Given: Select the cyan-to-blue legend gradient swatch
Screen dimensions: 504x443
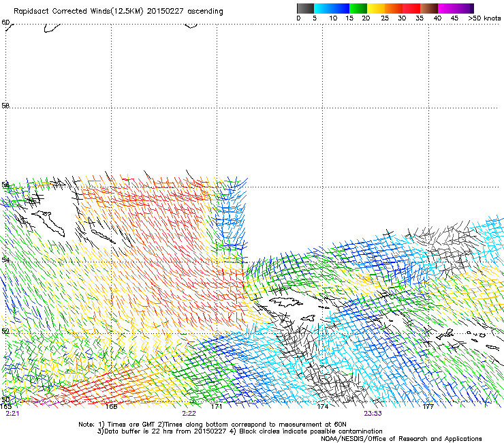Looking at the screenshot, I should (x=332, y=8).
